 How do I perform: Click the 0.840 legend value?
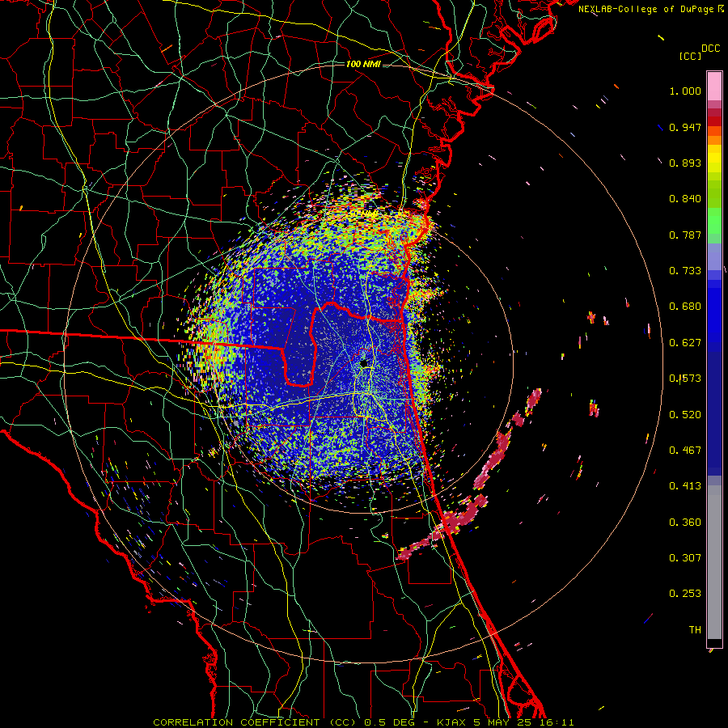point(685,199)
